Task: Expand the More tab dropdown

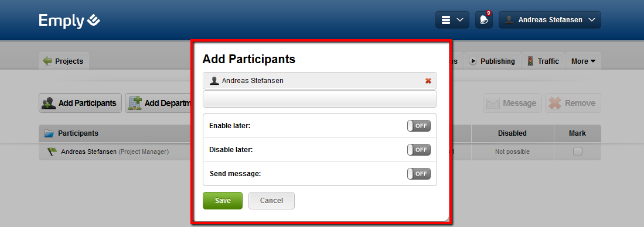Action: (583, 61)
